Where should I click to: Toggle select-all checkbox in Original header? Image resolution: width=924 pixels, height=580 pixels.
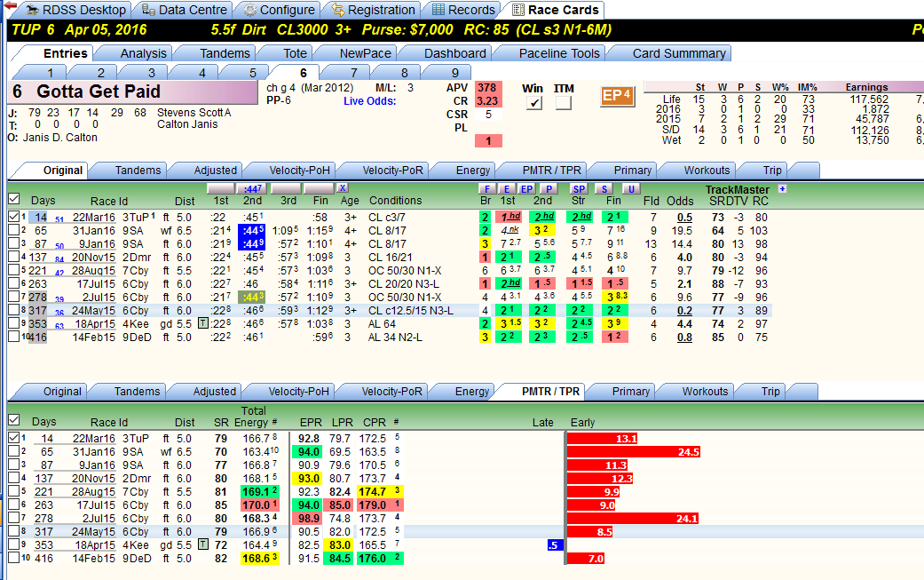[14, 199]
